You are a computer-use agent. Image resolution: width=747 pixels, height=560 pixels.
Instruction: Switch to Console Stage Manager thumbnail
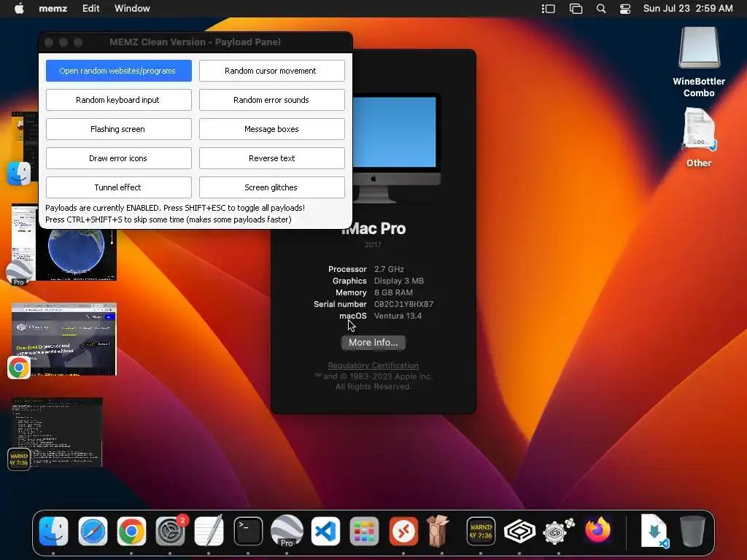point(56,432)
